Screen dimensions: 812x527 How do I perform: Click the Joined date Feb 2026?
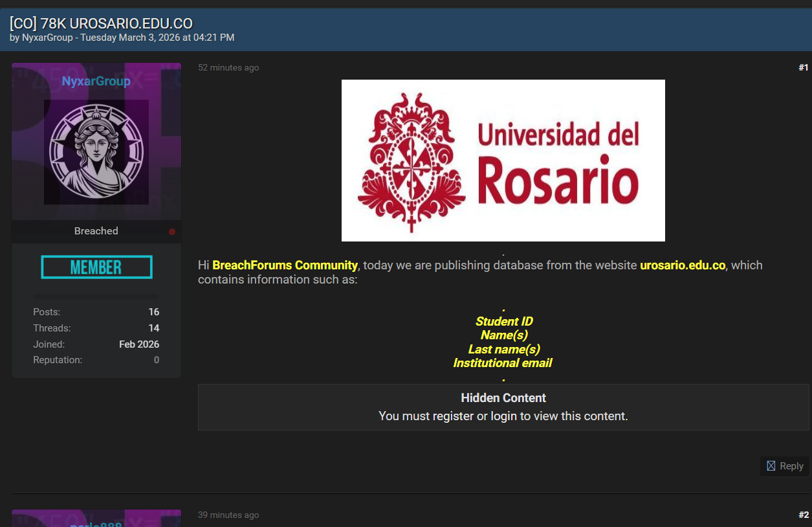click(139, 344)
